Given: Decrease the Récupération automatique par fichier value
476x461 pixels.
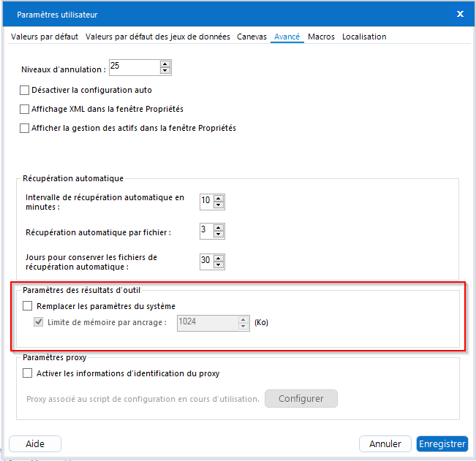Looking at the screenshot, I should (219, 235).
